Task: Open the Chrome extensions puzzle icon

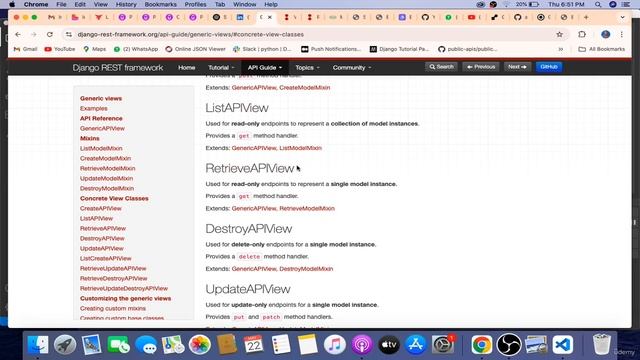Action: tap(582, 35)
